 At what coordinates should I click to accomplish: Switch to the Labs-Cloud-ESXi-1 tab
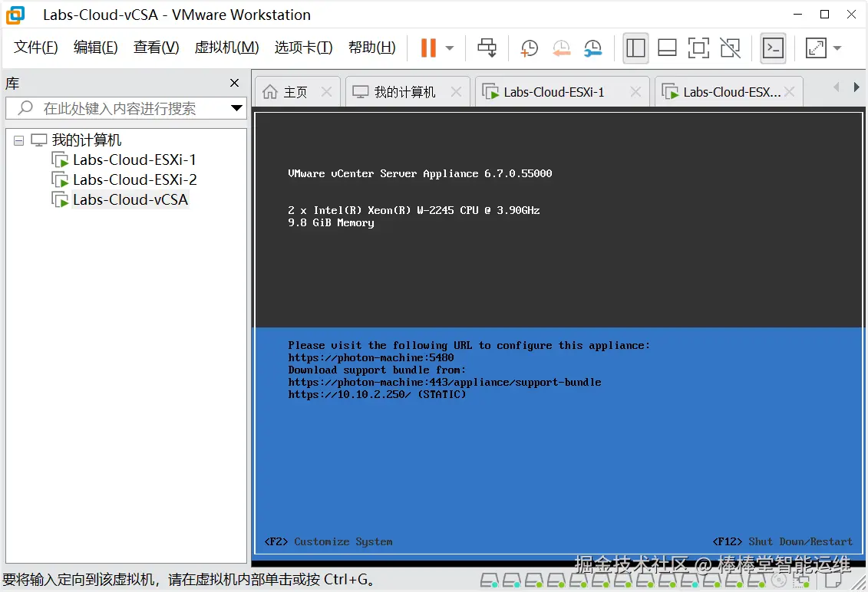click(553, 92)
